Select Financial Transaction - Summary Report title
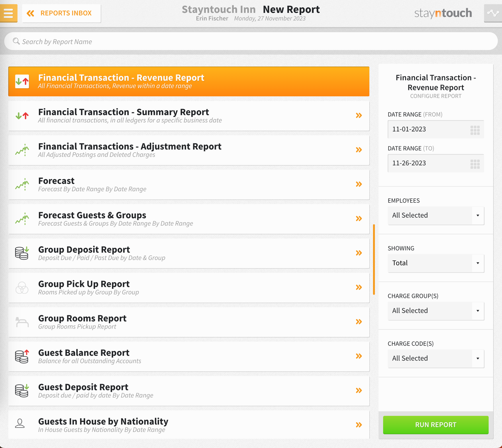The height and width of the screenshot is (448, 502). point(123,112)
